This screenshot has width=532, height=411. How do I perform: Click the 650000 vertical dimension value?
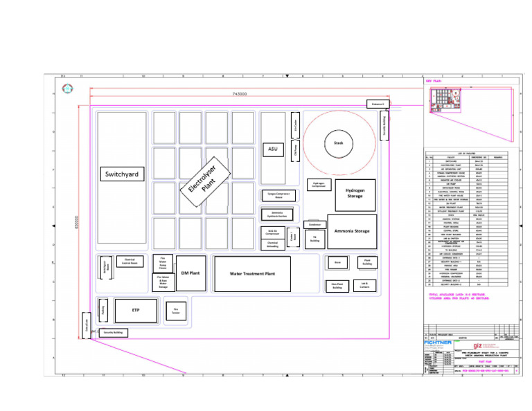(x=76, y=222)
